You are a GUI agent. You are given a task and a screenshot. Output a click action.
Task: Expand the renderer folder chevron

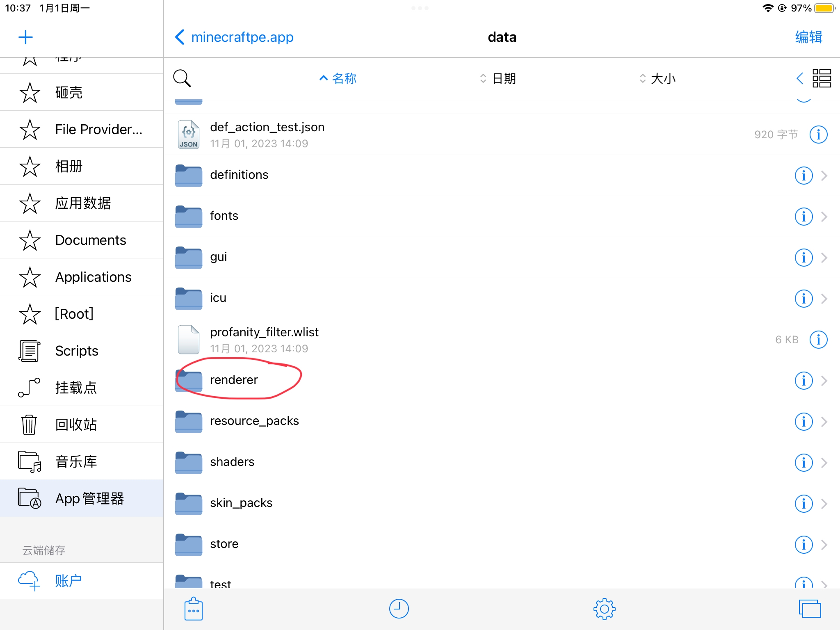[x=824, y=381]
